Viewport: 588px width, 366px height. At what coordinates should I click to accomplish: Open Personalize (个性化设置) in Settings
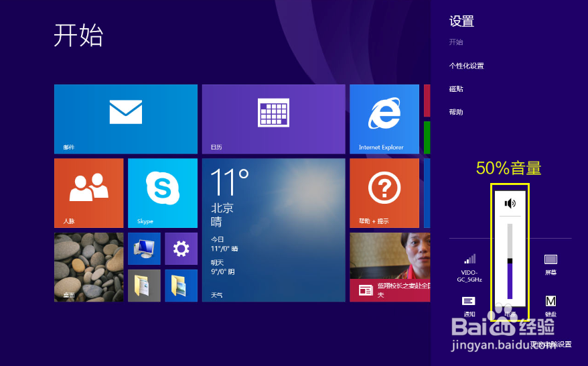467,66
